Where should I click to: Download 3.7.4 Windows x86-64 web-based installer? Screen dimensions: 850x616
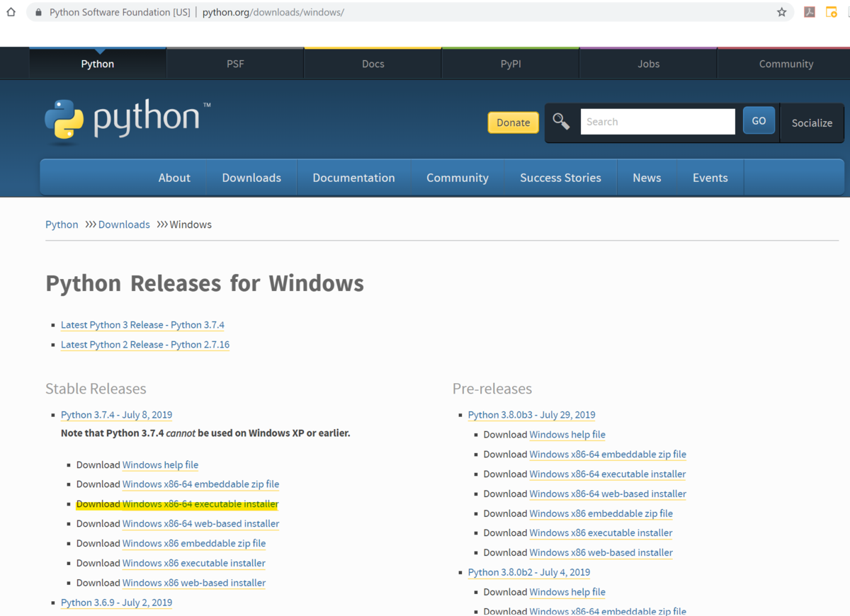pyautogui.click(x=200, y=524)
